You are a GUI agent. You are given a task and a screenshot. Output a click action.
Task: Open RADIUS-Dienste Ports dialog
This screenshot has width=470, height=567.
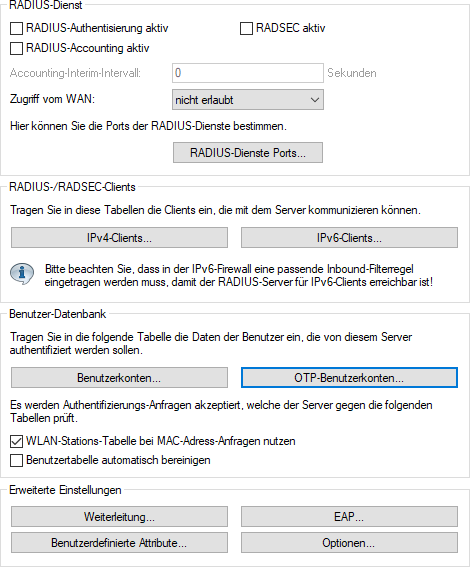248,153
